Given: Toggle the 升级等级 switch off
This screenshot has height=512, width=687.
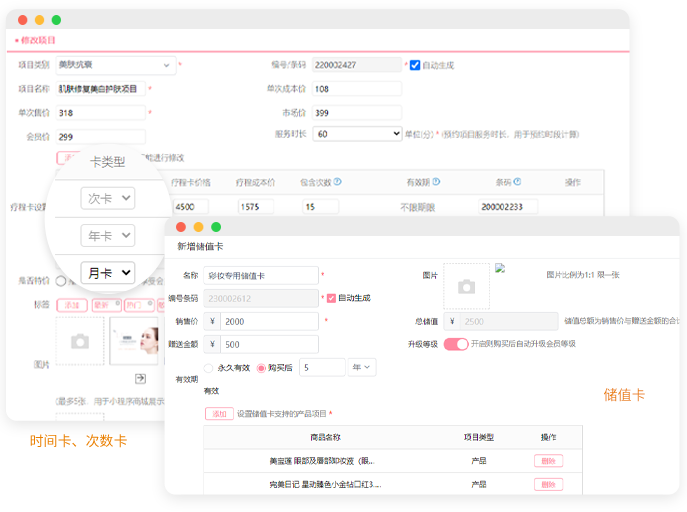Looking at the screenshot, I should pyautogui.click(x=456, y=344).
